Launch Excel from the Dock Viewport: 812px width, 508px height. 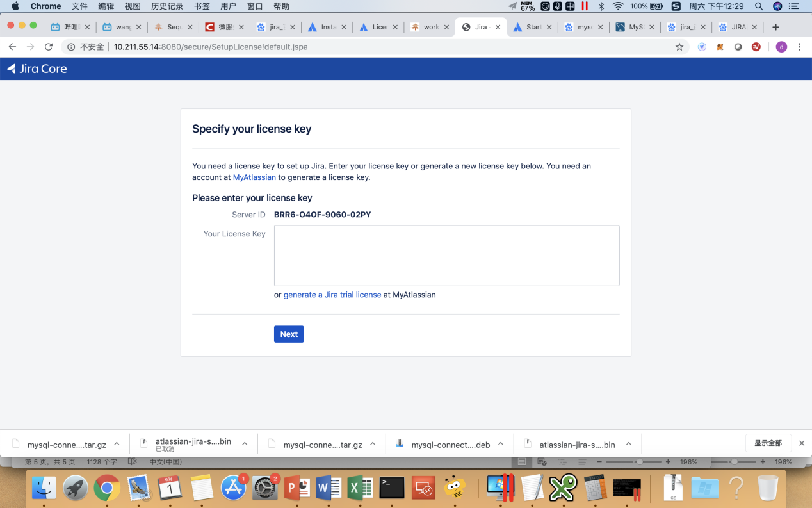(x=360, y=489)
